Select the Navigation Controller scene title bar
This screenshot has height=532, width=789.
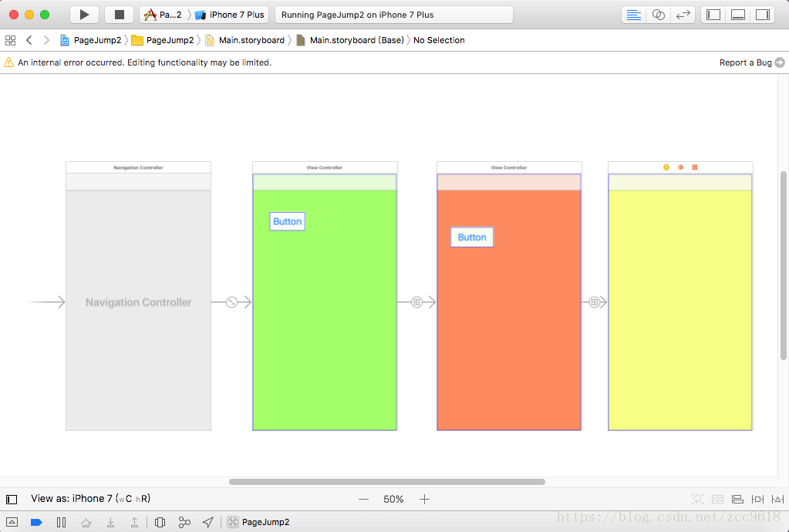(138, 167)
